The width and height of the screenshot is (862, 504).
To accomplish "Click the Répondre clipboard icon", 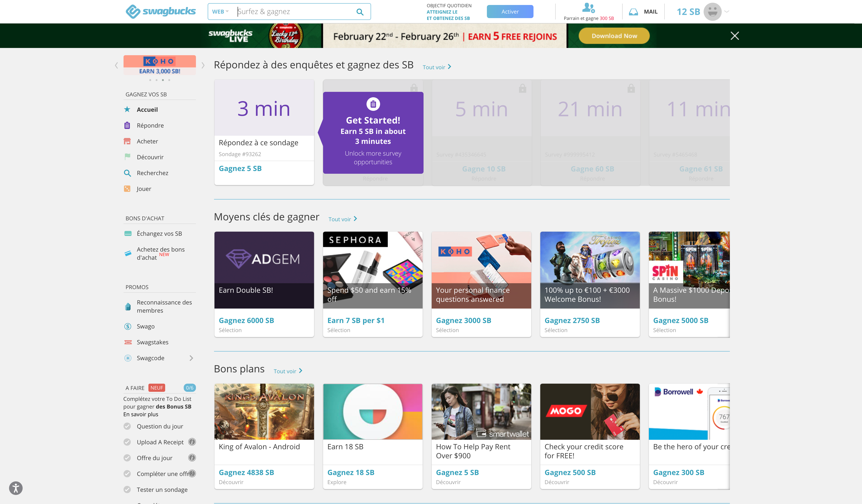I will 127,125.
